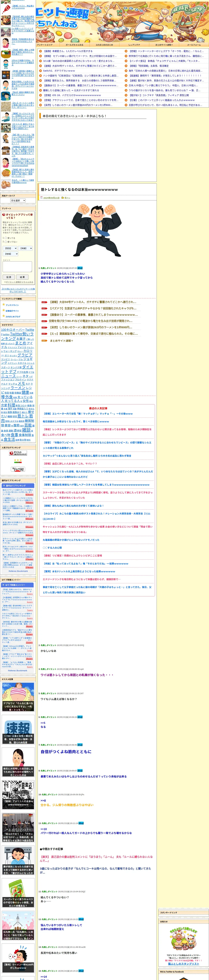Open the 筋トレ category link under article title

[x=67, y=198]
